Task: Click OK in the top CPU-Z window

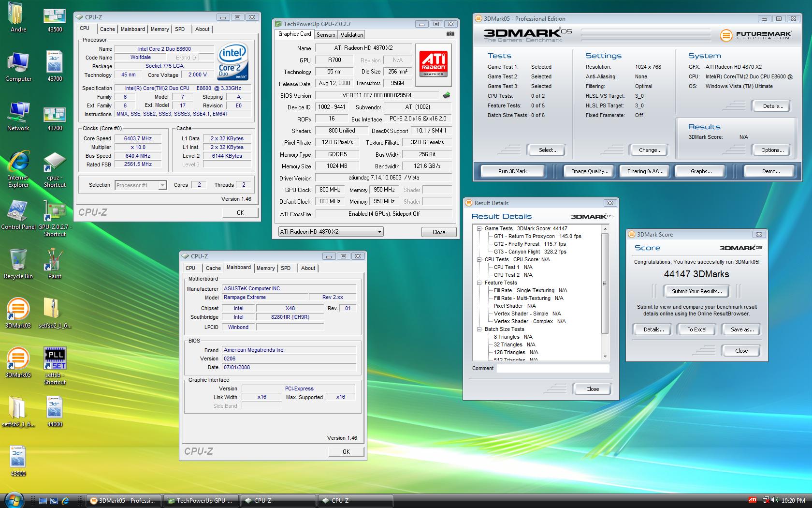Action: (x=240, y=213)
